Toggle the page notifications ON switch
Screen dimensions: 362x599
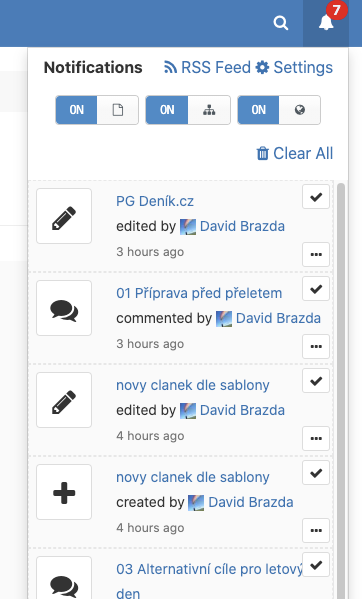click(x=97, y=110)
